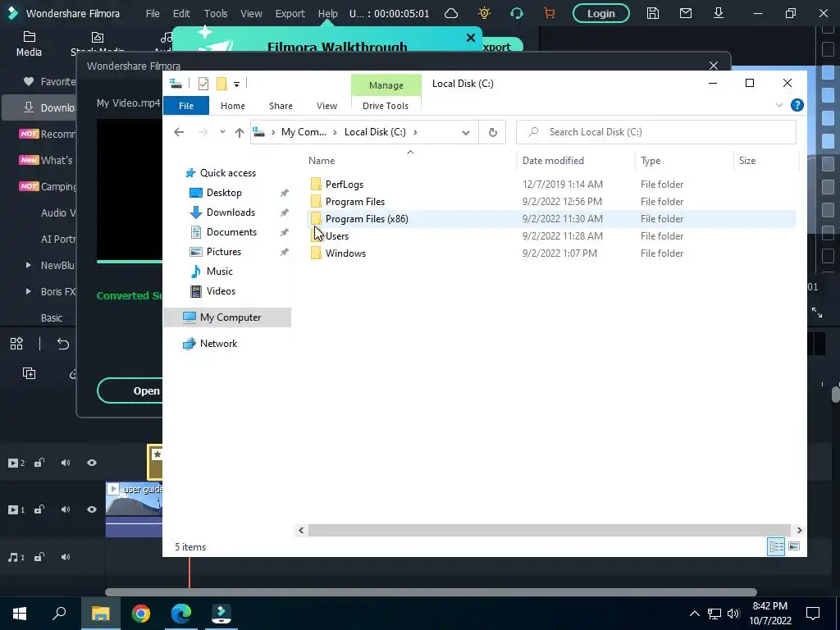Expand the Boris FX category in Filmora
Image resolution: width=840 pixels, height=630 pixels.
pyautogui.click(x=29, y=291)
